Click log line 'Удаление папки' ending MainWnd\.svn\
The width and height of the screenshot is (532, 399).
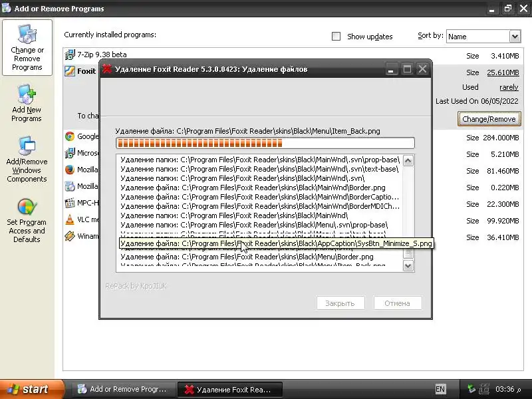click(242, 178)
